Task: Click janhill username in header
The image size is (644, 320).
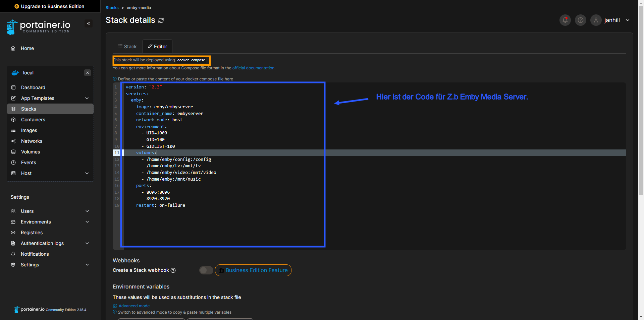Action: click(612, 20)
